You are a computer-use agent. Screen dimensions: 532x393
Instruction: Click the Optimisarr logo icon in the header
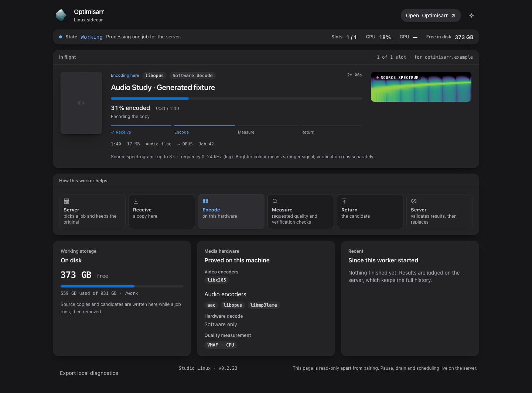(x=61, y=15)
